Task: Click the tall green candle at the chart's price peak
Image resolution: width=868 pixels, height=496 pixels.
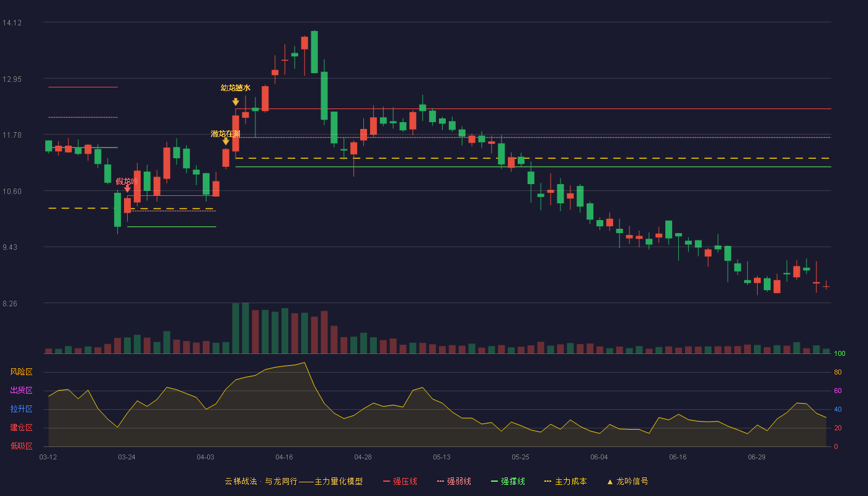Action: [x=314, y=52]
